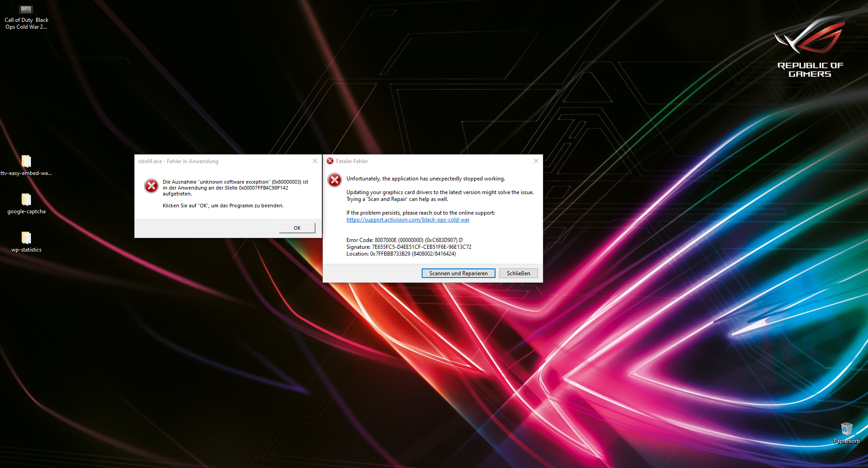Viewport: 868px width, 468px height.
Task: Click the Schließen button
Action: (518, 273)
